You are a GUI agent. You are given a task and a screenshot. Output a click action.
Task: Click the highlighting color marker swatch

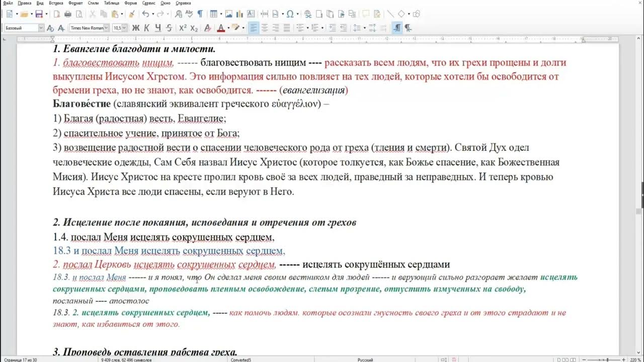[235, 28]
